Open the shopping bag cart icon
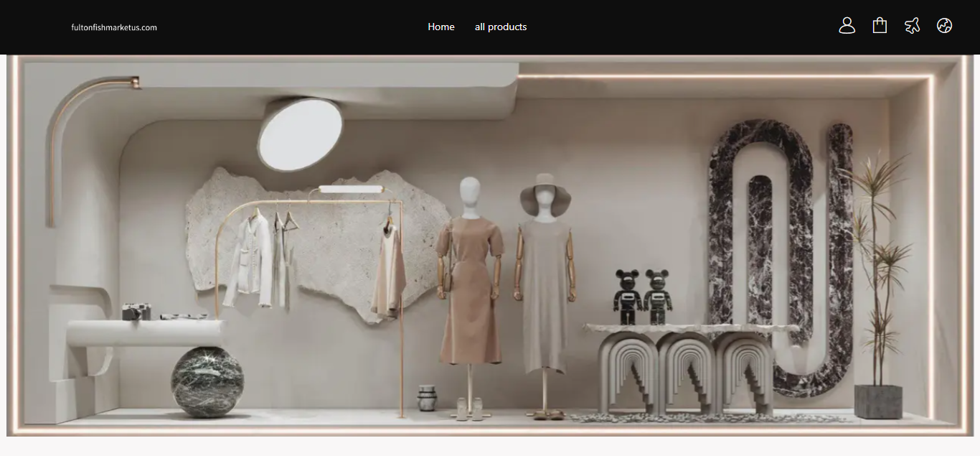Screen dimensions: 980x456 pos(880,26)
